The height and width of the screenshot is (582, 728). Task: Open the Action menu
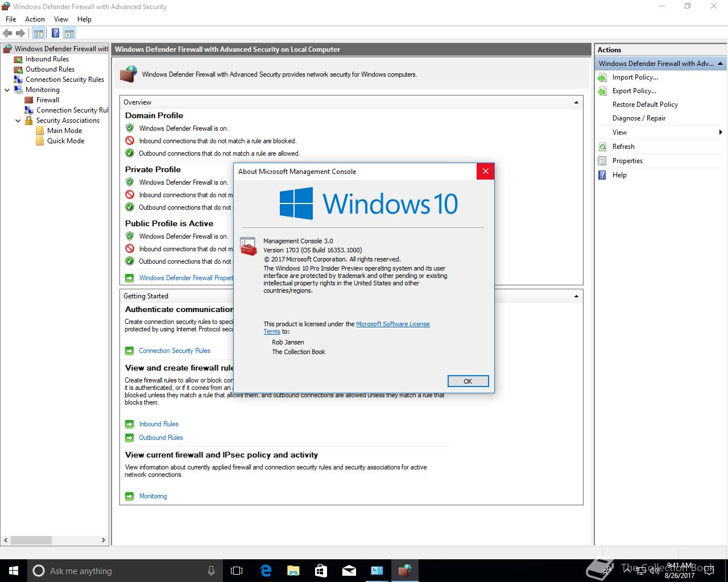point(35,19)
